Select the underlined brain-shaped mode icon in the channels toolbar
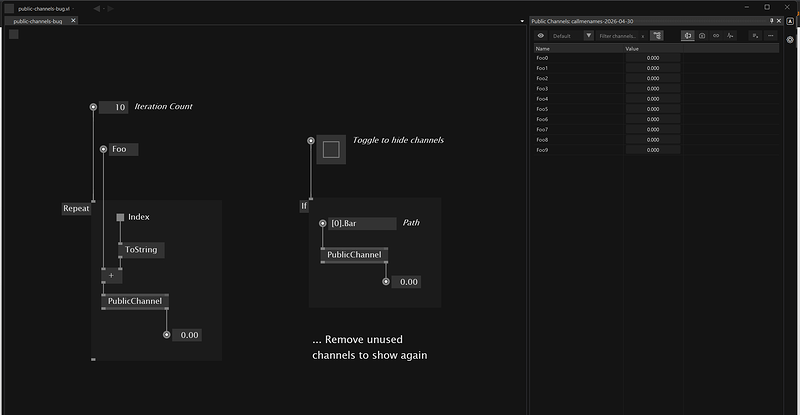 (688, 36)
